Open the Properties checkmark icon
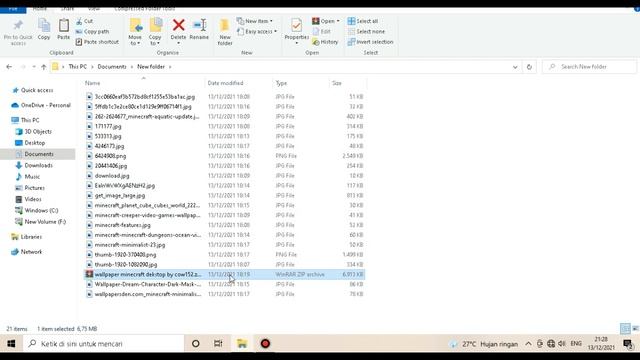The width and height of the screenshot is (640, 360). click(296, 25)
